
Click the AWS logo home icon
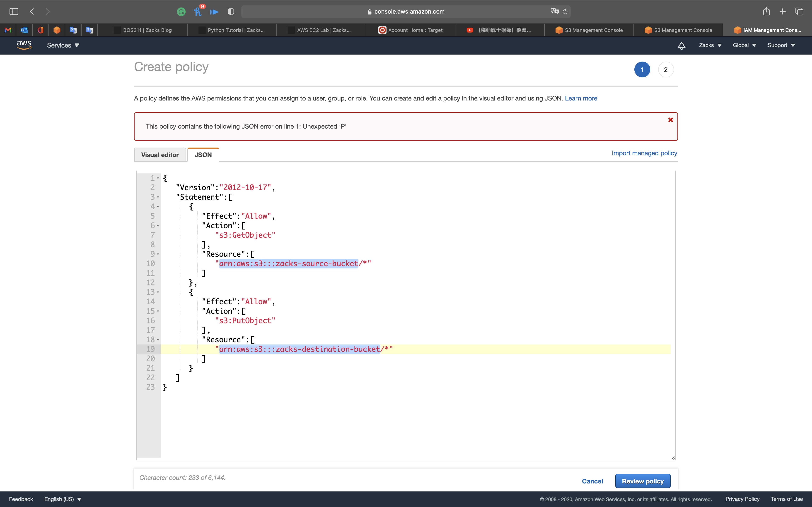point(24,45)
